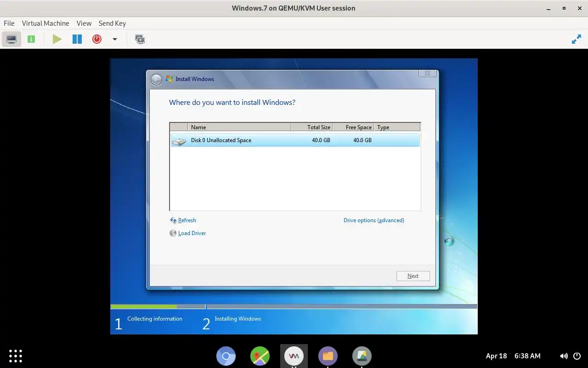Click the Refresh link
Screen dimensions: 588x368
(187, 220)
